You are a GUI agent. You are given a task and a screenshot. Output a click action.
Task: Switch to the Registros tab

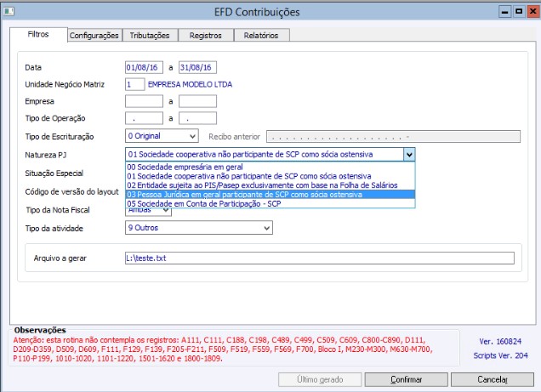(206, 36)
